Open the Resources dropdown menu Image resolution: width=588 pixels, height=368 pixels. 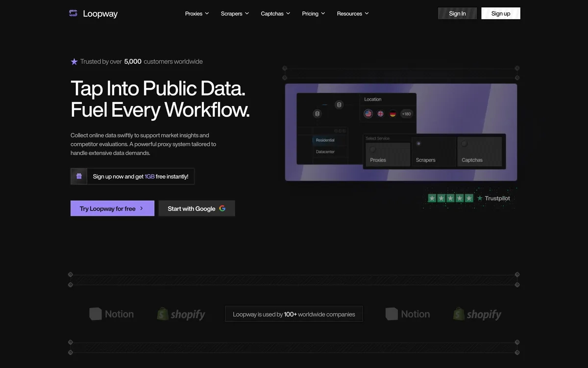click(353, 14)
